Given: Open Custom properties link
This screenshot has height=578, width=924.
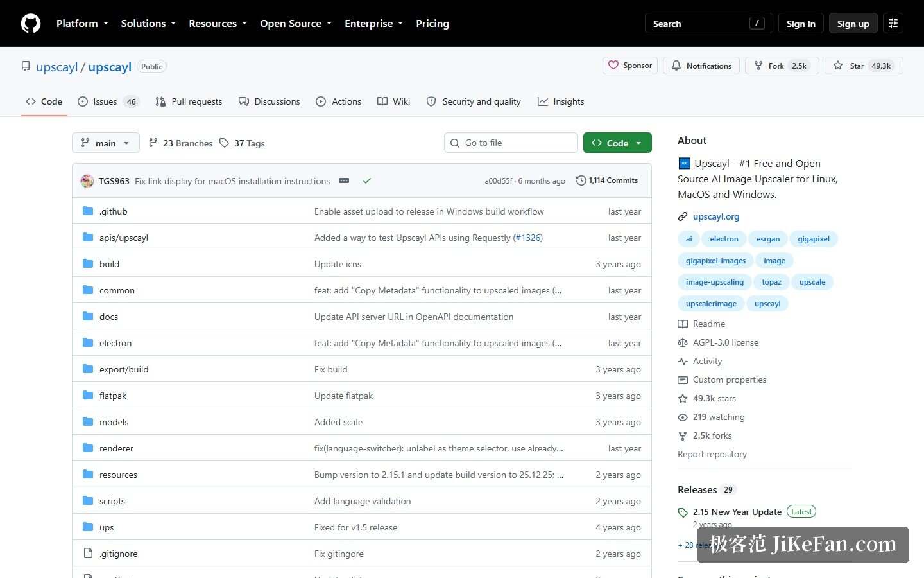Looking at the screenshot, I should coord(722,380).
